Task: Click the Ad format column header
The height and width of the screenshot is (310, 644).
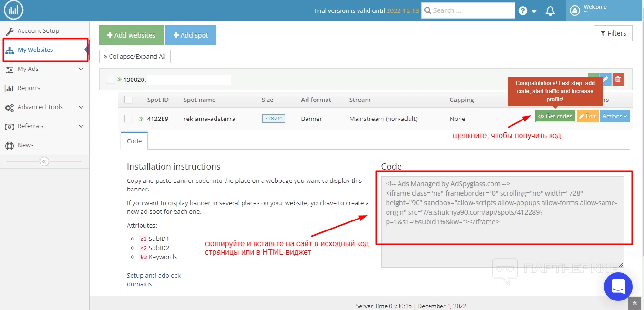Action: pos(316,100)
